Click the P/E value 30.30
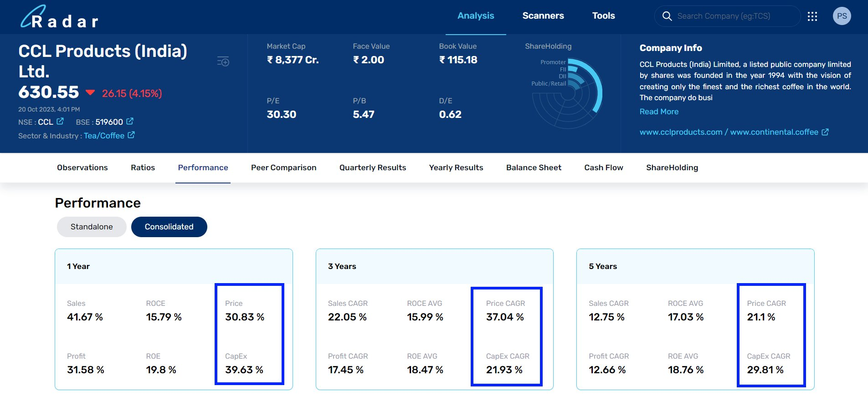Screen dimensions: 868x396 click(x=282, y=114)
